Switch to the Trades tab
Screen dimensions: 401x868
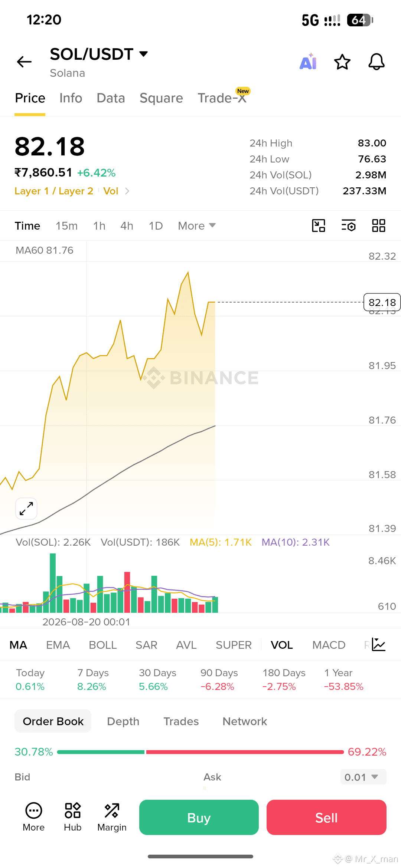click(181, 721)
